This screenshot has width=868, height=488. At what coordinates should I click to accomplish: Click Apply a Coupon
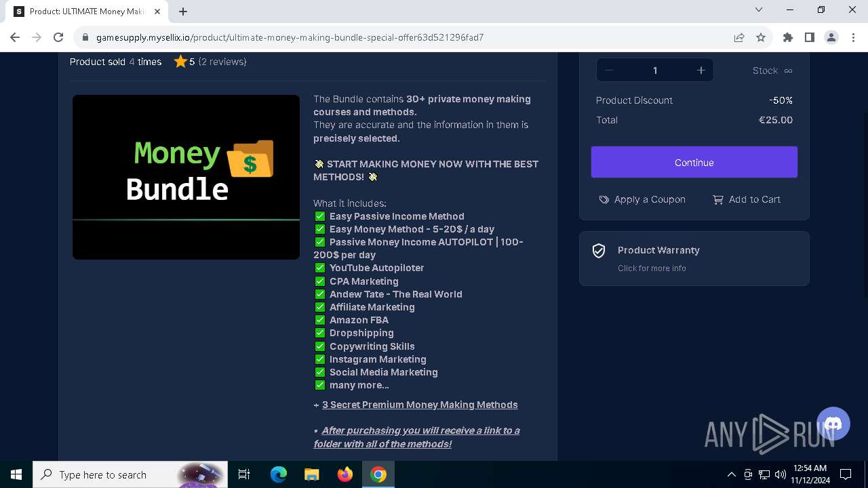[x=642, y=199]
